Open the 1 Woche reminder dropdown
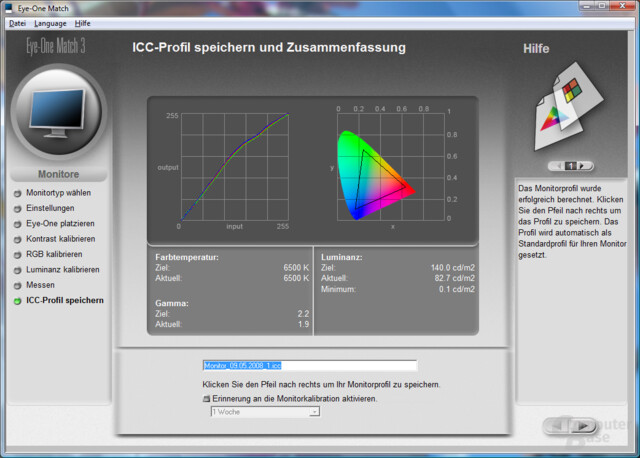 pos(265,412)
